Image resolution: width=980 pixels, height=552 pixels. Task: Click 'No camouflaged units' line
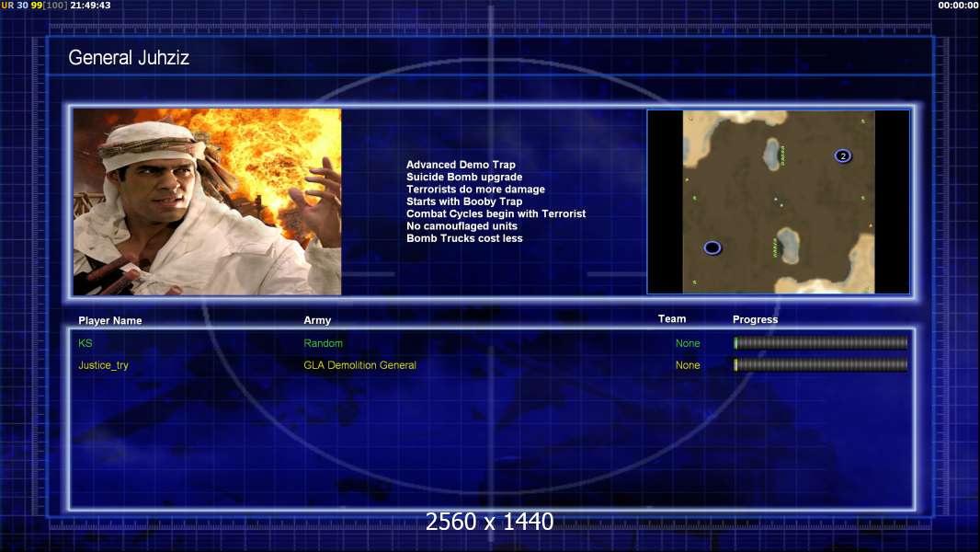click(x=462, y=225)
